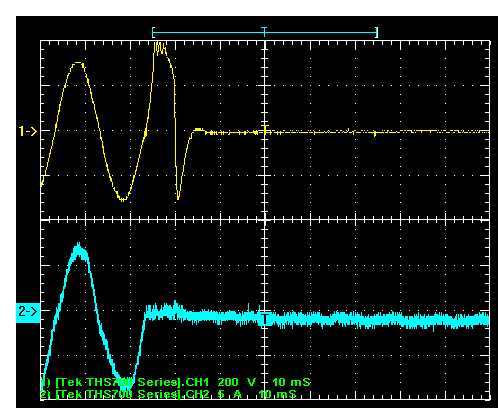
Task: Select the CH1 label in yellow legend line
Action: click(197, 382)
